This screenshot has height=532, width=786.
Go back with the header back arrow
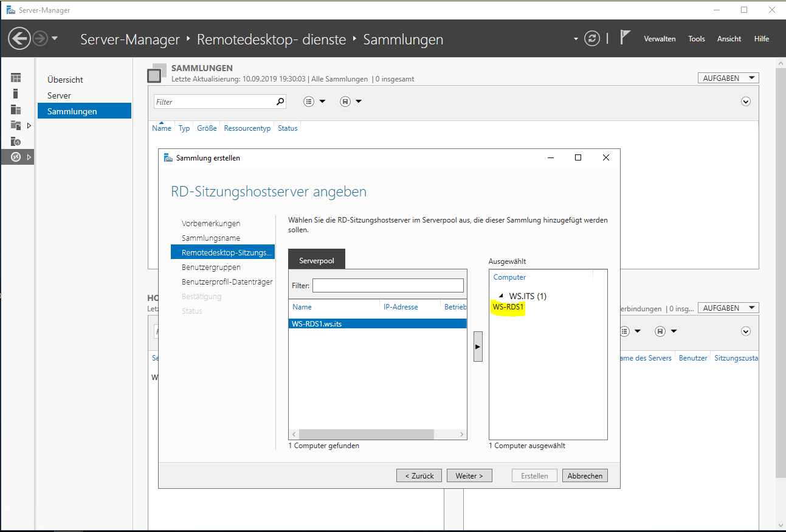[19, 39]
